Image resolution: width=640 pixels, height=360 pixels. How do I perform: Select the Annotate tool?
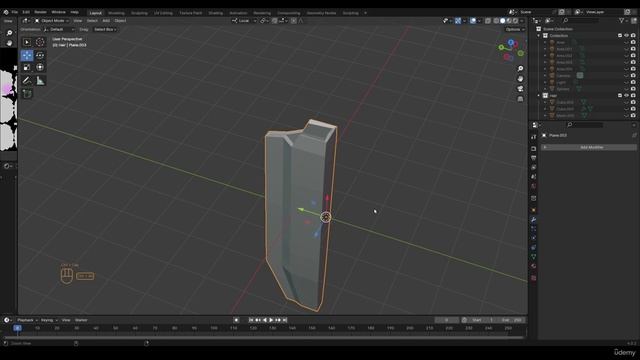[x=27, y=81]
